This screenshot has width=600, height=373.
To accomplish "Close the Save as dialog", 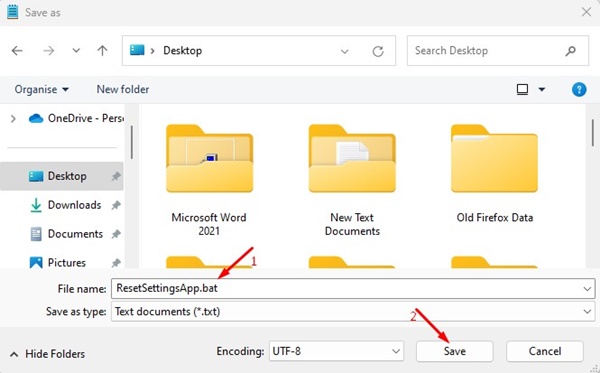I will (x=586, y=12).
